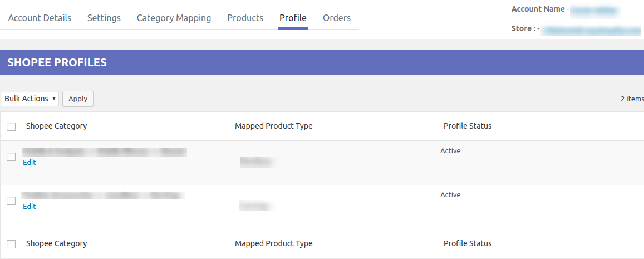The height and width of the screenshot is (259, 644).
Task: Select the Profile tab
Action: point(293,18)
